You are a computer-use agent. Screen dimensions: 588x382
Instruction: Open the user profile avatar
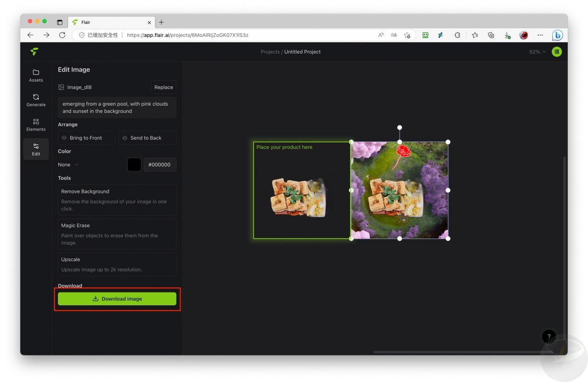point(556,52)
